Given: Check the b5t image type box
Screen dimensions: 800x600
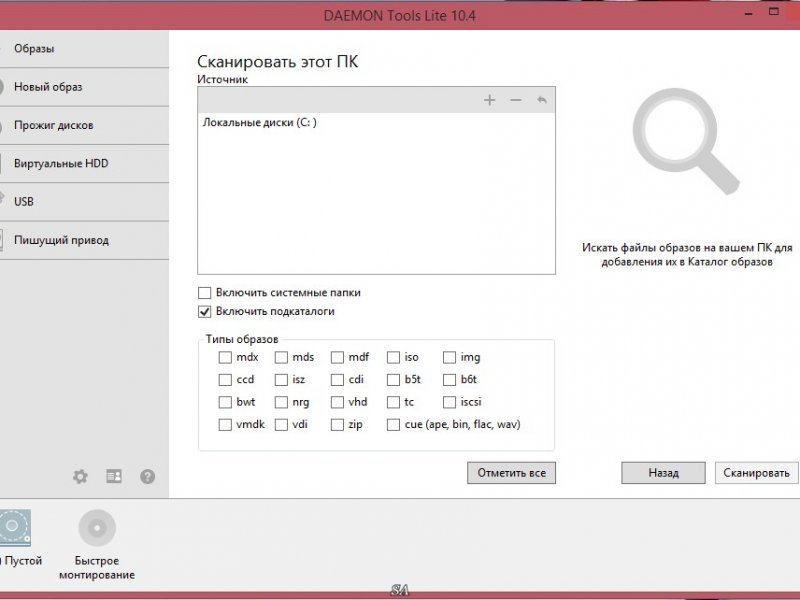Looking at the screenshot, I should [x=393, y=380].
